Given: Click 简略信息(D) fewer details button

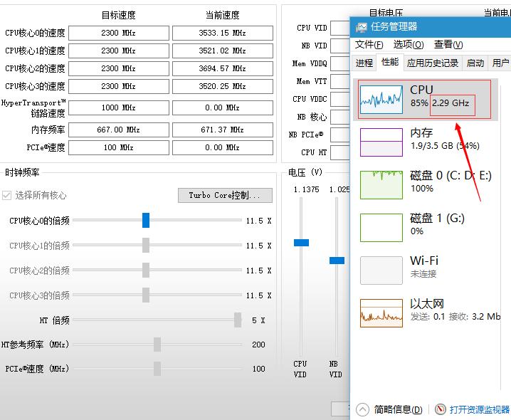Looking at the screenshot, I should pyautogui.click(x=398, y=409).
